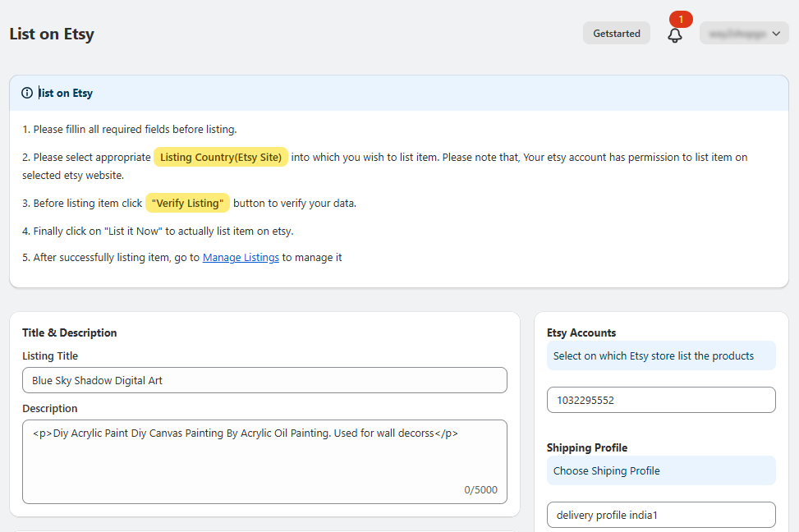The height and width of the screenshot is (532, 799).
Task: Click the 'Listing Country(Etsy Site)' highlighted label
Action: [x=221, y=157]
